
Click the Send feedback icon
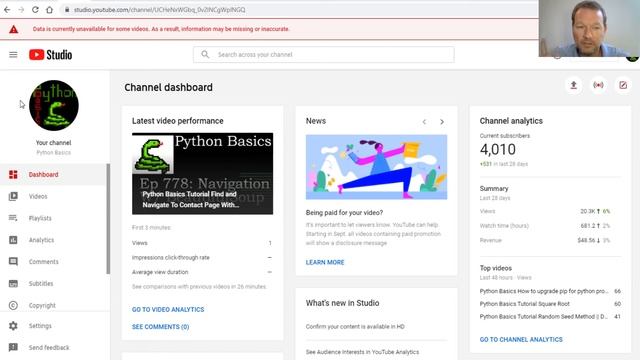click(x=13, y=347)
